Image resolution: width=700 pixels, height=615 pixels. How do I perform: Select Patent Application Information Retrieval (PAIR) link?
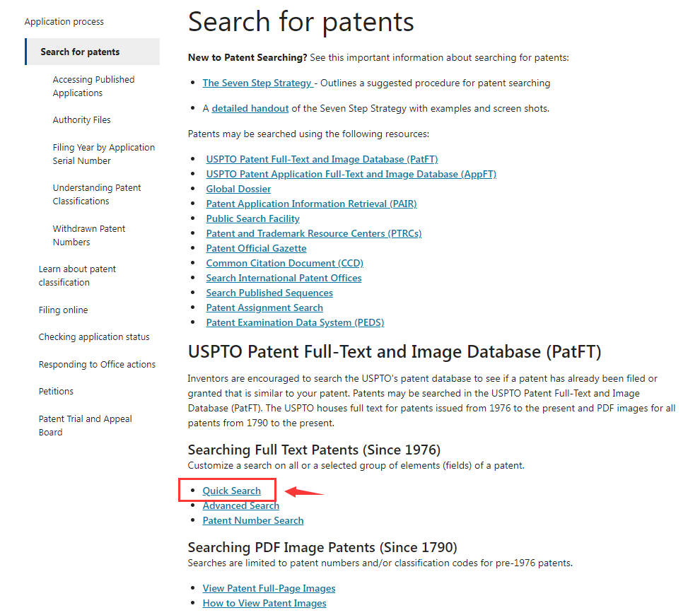coord(311,204)
